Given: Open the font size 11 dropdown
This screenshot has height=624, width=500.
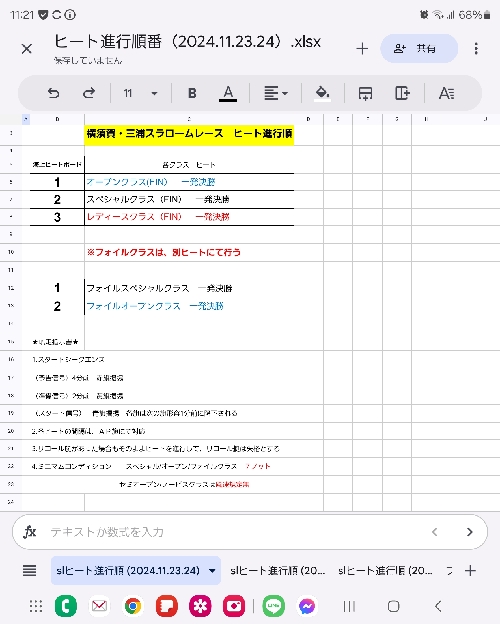Looking at the screenshot, I should click(x=140, y=93).
